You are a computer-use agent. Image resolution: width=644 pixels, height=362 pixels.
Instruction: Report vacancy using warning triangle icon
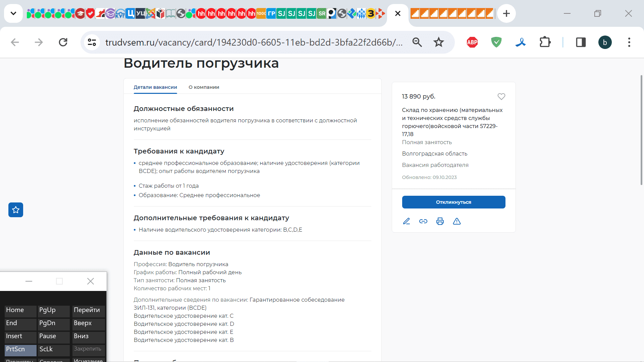point(457,221)
